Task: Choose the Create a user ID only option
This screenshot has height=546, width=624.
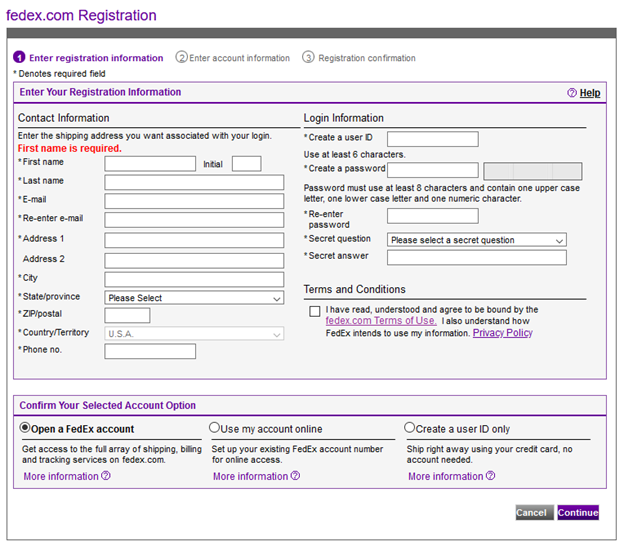Action: [x=409, y=428]
